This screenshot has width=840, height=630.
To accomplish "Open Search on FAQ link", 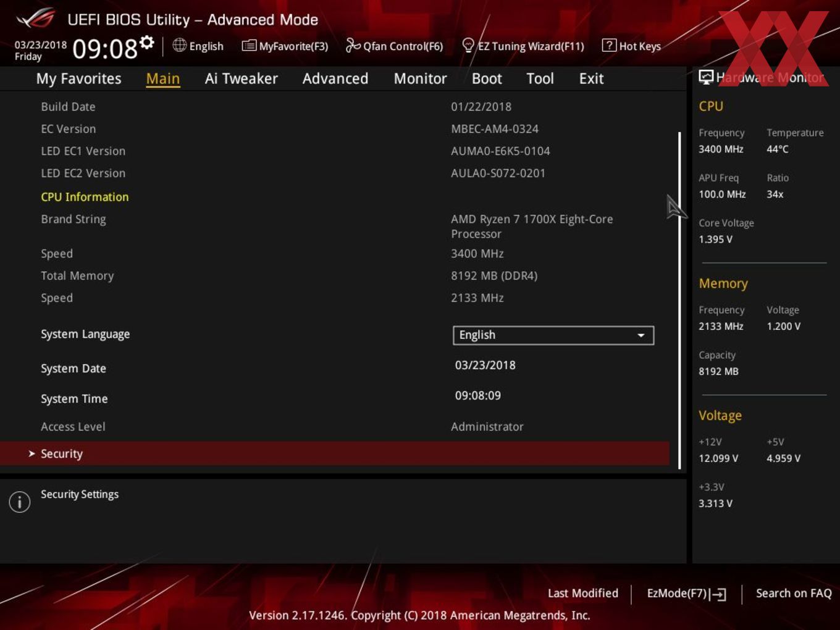I will tap(794, 593).
